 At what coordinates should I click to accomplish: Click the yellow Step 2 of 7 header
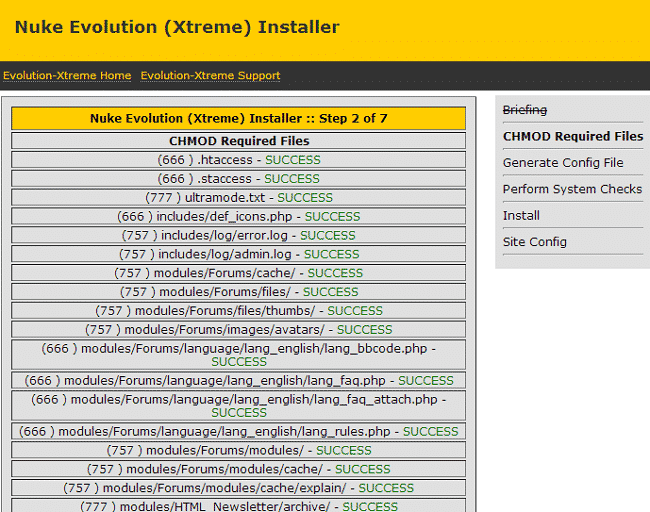click(239, 118)
